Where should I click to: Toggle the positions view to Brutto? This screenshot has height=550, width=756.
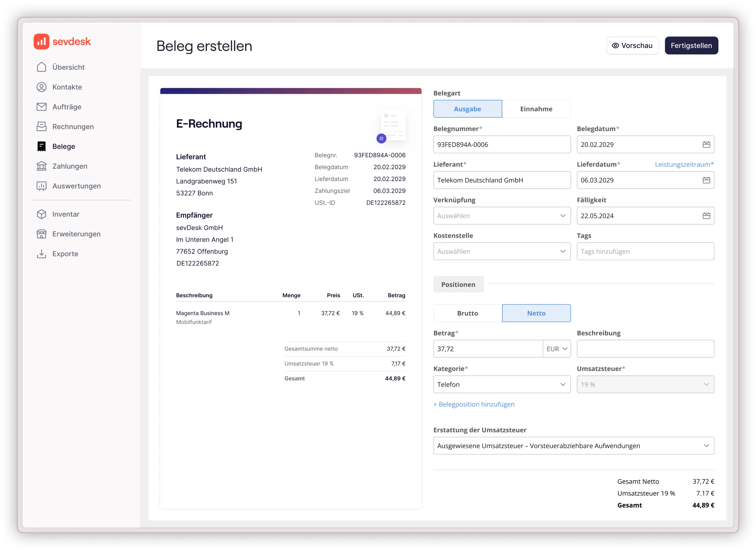pyautogui.click(x=468, y=313)
